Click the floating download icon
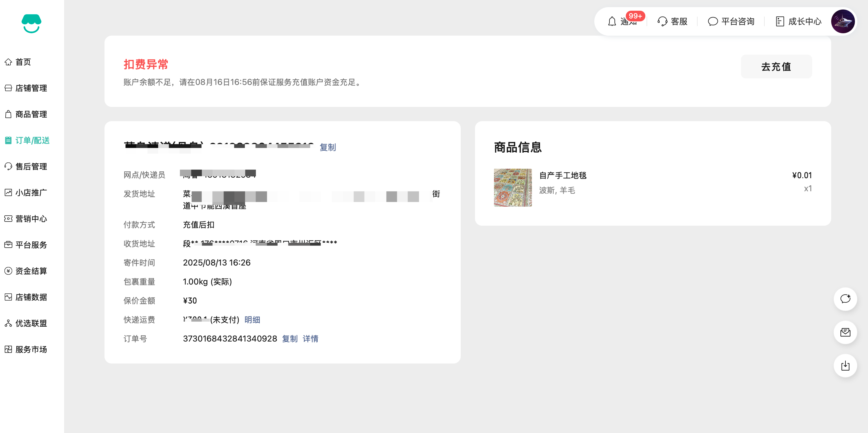Viewport: 868px width, 433px height. [845, 366]
